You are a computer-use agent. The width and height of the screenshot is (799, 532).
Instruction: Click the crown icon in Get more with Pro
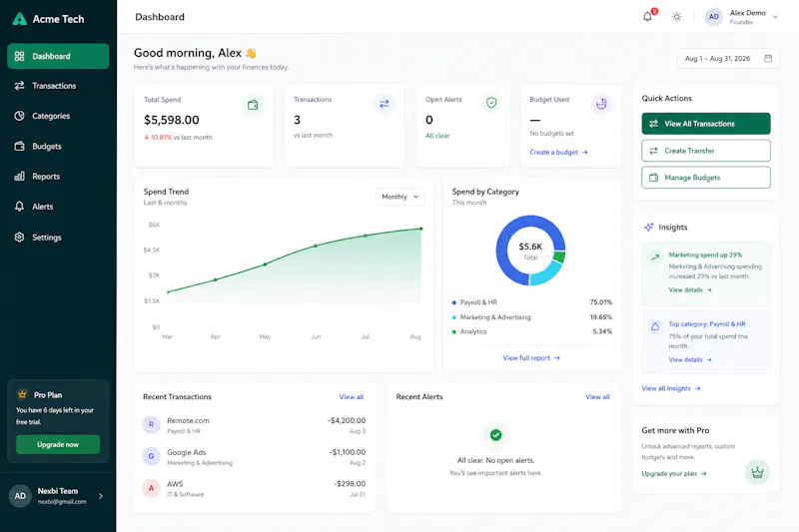click(757, 472)
